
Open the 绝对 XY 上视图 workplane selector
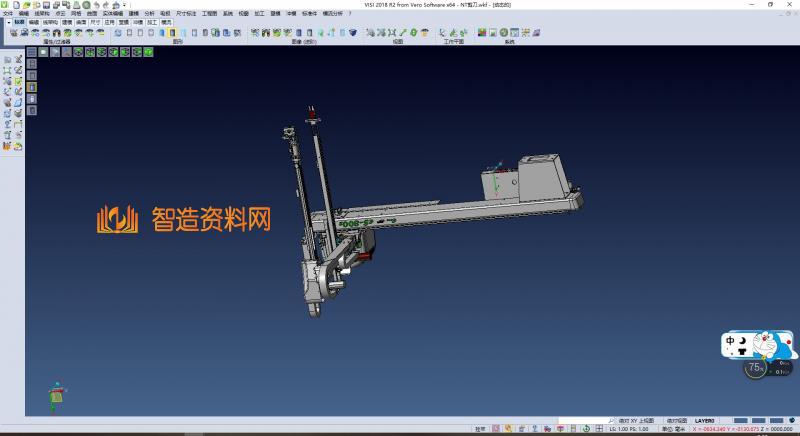638,421
